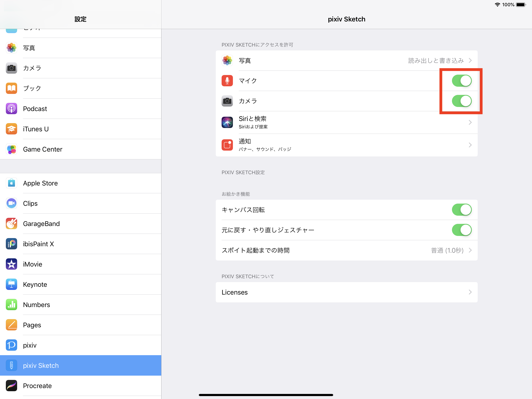Open Licenses disclosure chevron
Screen dimensions: 532x399
pyautogui.click(x=470, y=292)
